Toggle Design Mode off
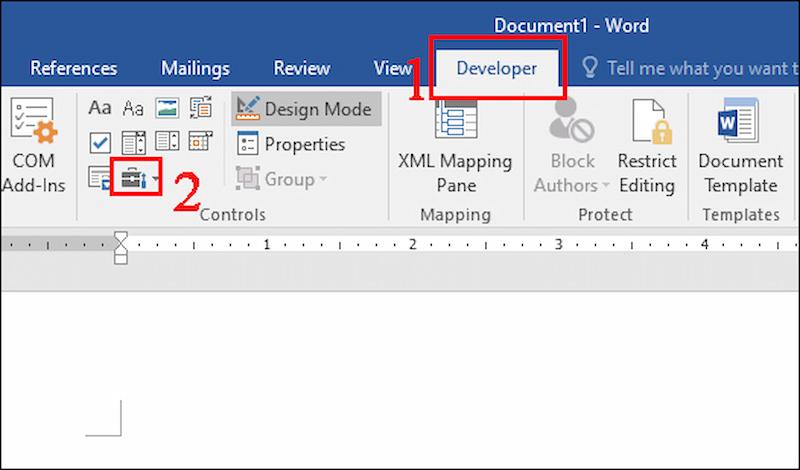 (x=306, y=109)
